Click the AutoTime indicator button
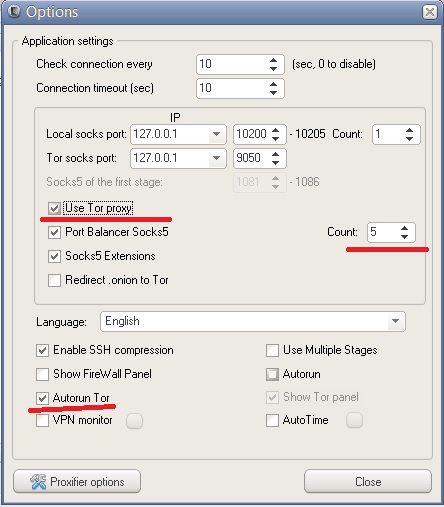 (354, 420)
